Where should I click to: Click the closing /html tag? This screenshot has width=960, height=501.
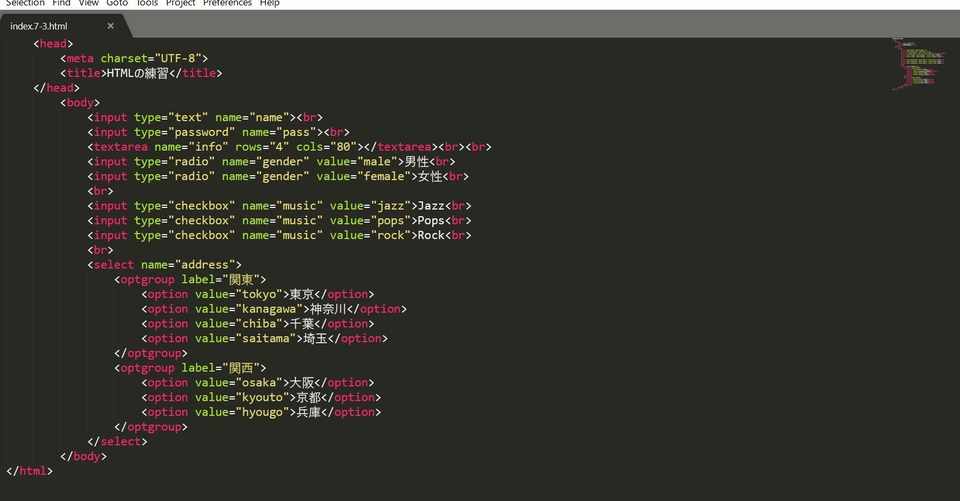coord(29,471)
